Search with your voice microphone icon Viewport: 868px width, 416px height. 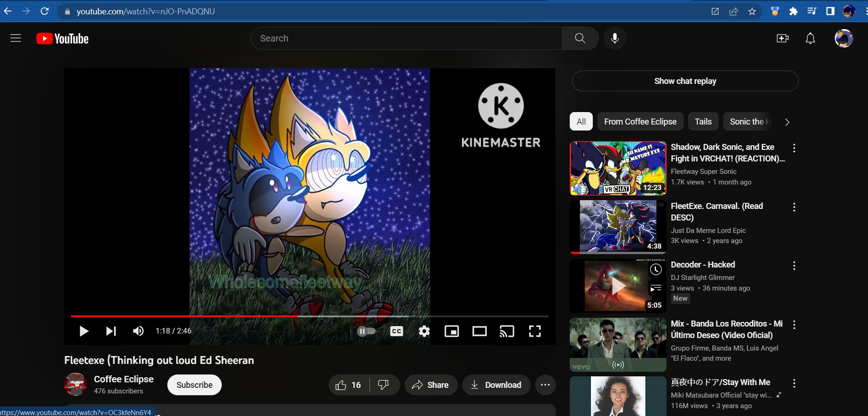click(x=614, y=38)
